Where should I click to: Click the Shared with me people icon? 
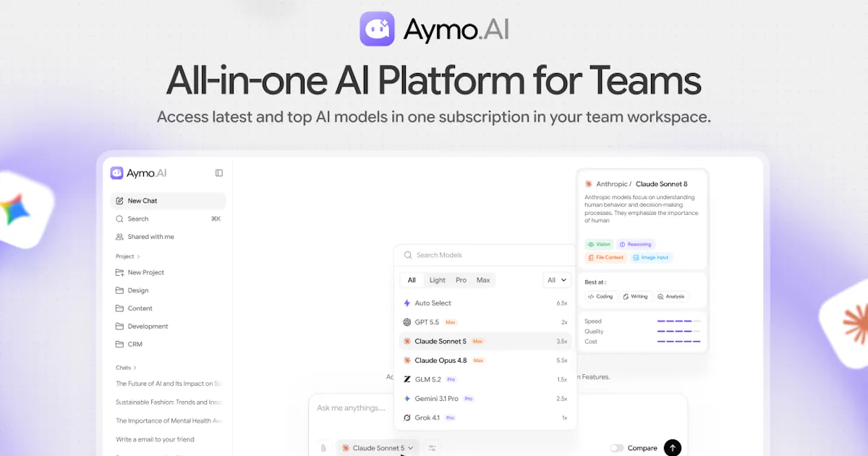119,237
